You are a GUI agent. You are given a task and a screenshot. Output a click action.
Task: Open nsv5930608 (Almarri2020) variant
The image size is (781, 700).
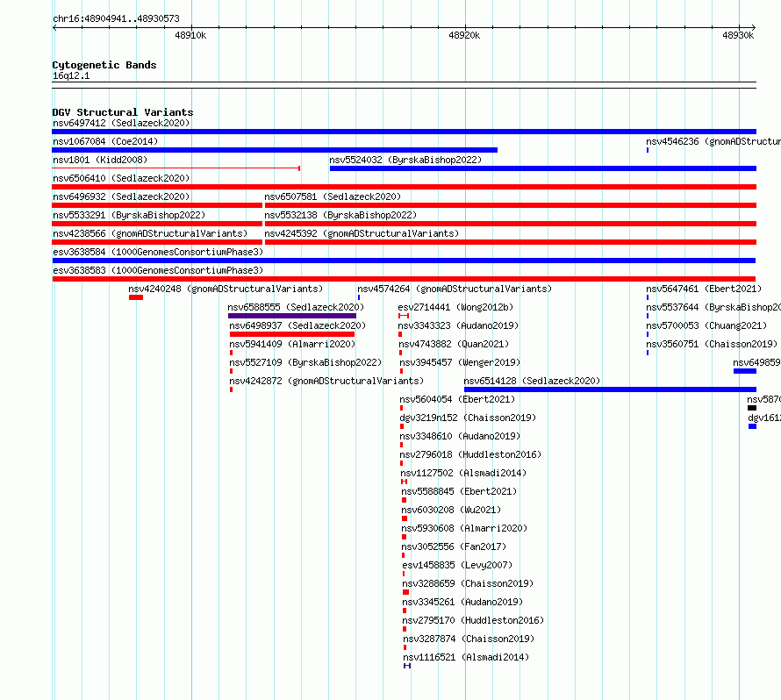(464, 528)
